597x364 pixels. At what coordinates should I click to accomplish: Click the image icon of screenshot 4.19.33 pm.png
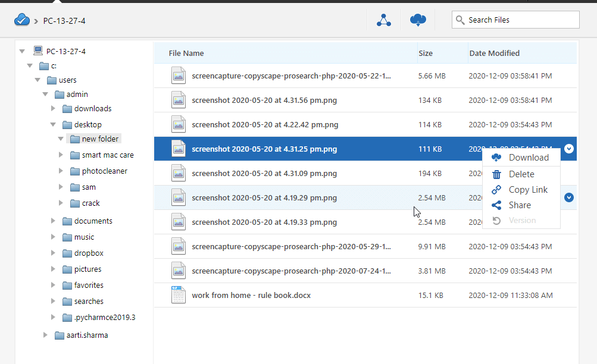[178, 222]
